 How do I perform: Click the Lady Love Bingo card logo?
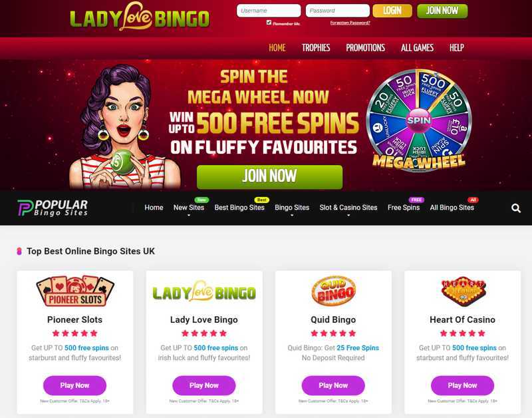pos(204,292)
